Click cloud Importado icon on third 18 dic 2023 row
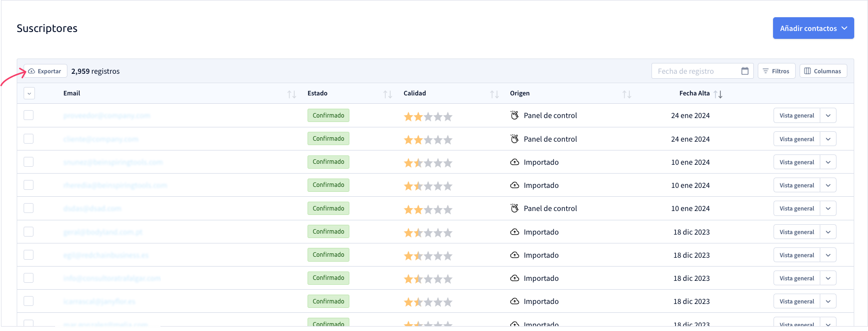The image size is (868, 331). point(515,278)
